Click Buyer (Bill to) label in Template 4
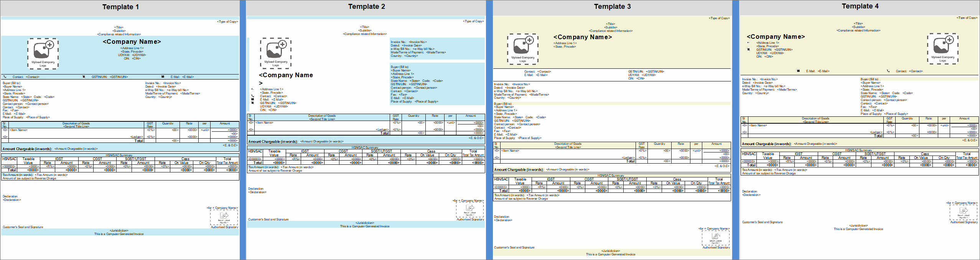 click(x=870, y=79)
